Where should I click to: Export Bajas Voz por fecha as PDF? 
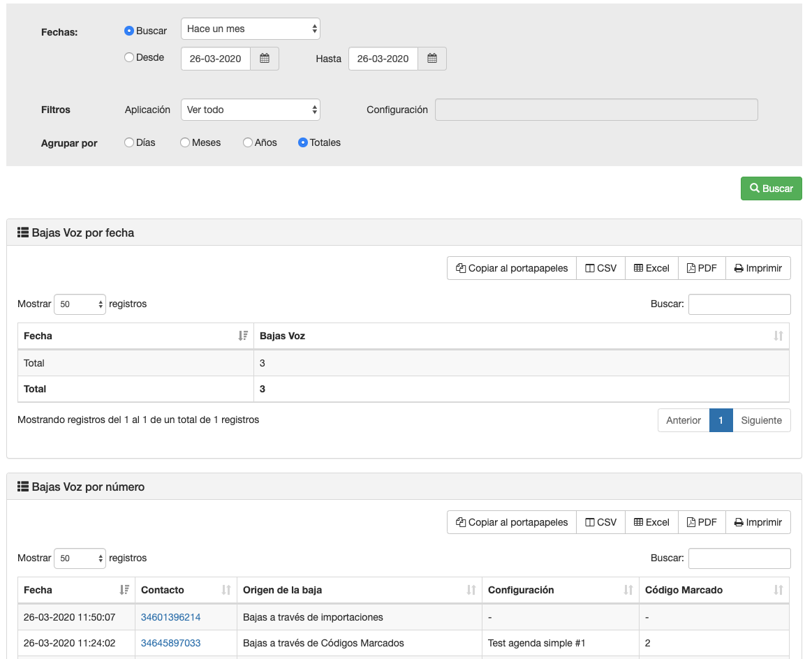pos(702,268)
